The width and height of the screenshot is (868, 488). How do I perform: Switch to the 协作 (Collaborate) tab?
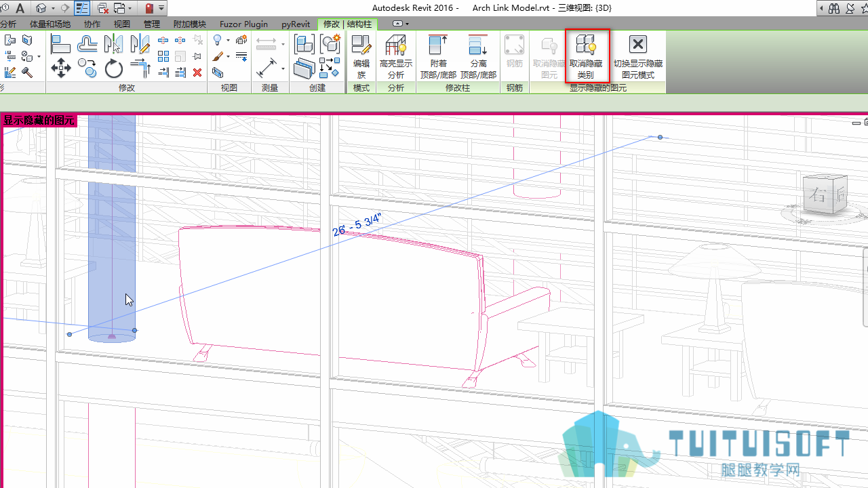coord(92,24)
